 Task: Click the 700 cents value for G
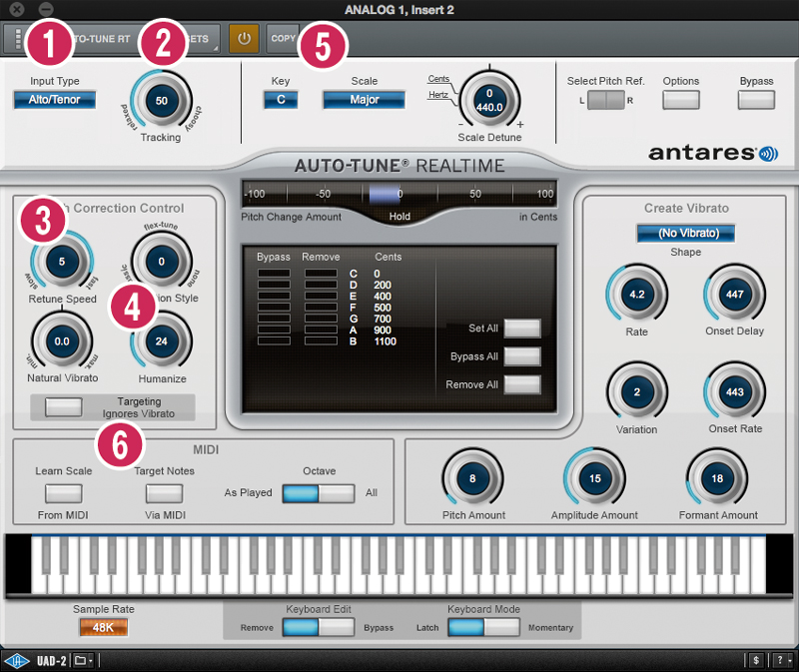(x=383, y=319)
